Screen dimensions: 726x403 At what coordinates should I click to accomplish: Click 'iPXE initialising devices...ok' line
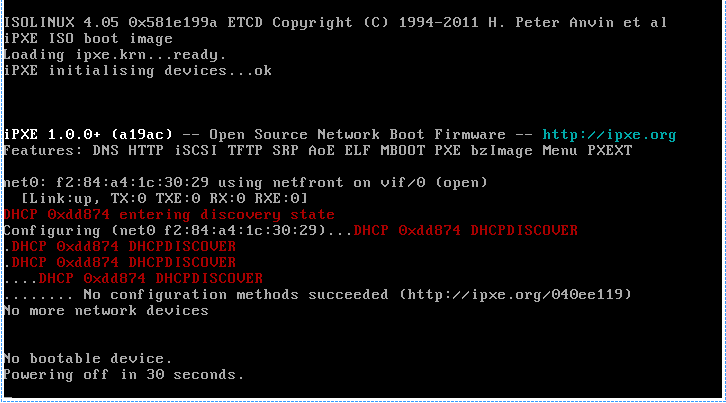138,71
